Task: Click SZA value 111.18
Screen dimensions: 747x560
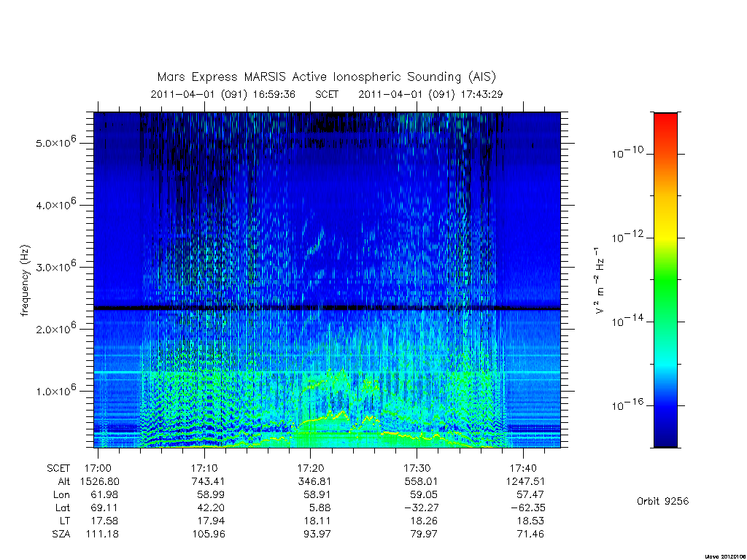Action: point(102,534)
